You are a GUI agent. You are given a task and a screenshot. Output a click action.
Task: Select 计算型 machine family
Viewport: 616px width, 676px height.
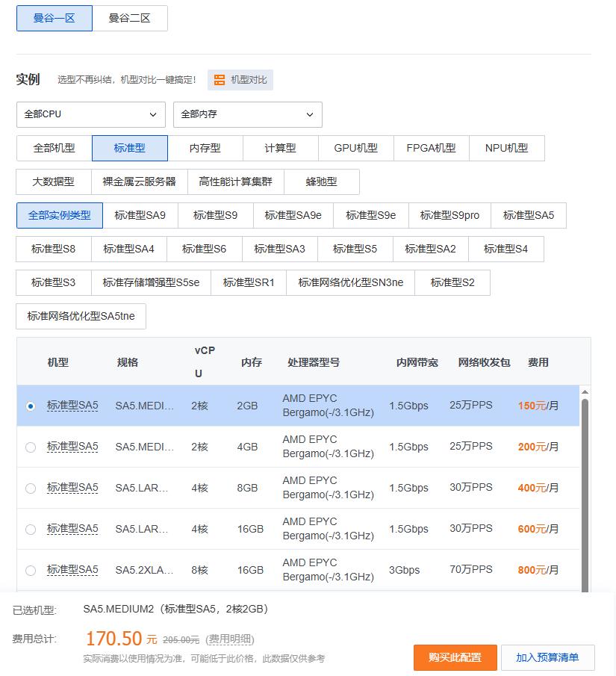[281, 148]
